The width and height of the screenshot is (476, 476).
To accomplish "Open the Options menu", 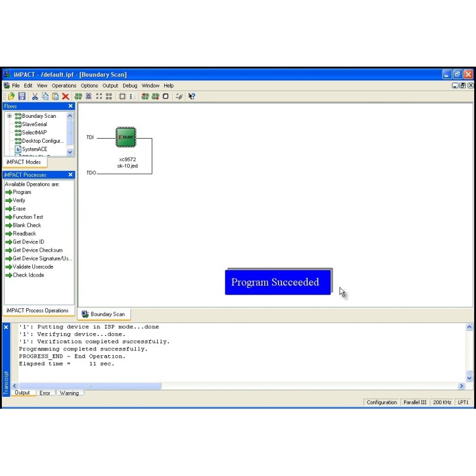I will (x=89, y=86).
